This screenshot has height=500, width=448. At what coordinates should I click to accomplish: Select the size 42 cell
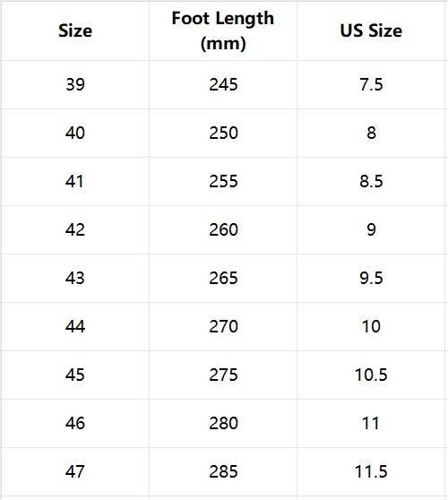click(x=75, y=230)
